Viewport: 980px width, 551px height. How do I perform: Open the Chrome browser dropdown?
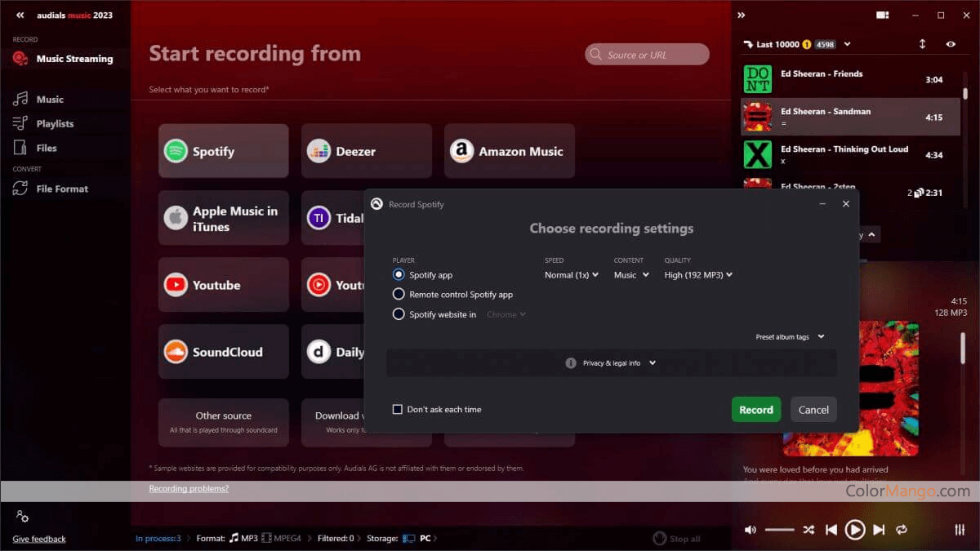(x=506, y=314)
